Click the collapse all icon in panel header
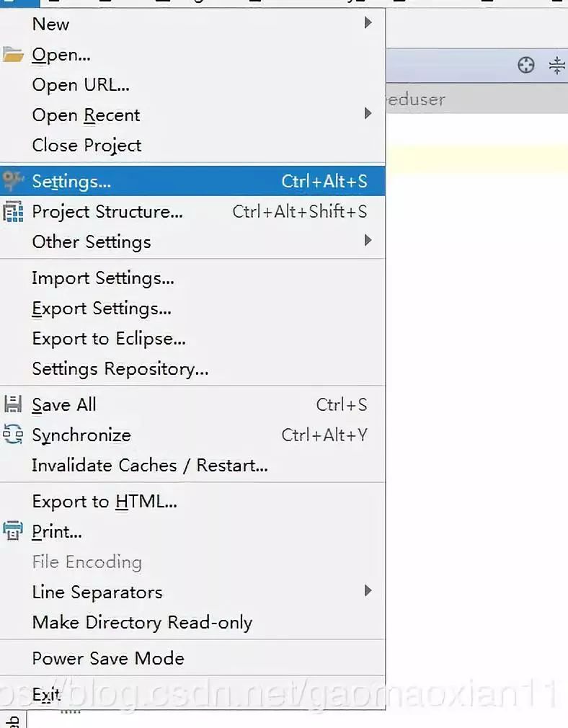568x728 pixels. click(x=556, y=66)
